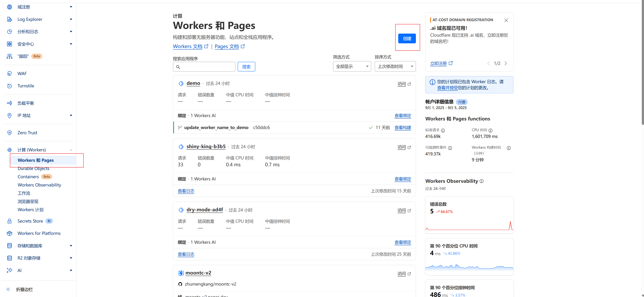
Task: Click info icon beside Workers Observability heading
Action: click(x=481, y=181)
